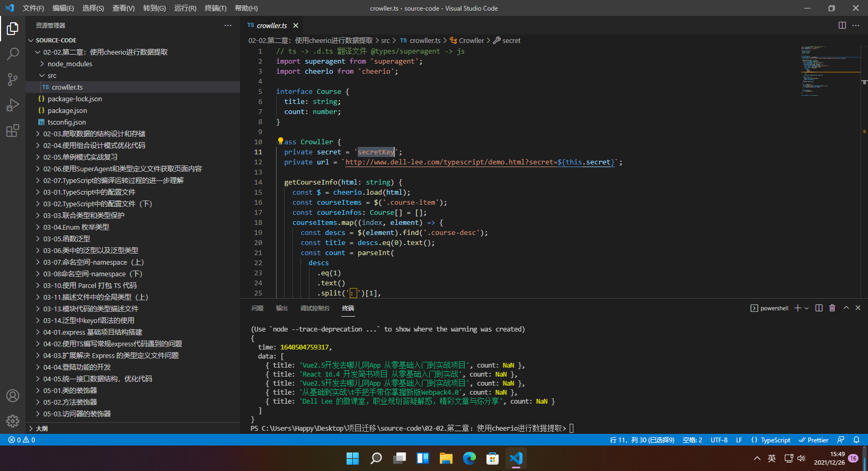Screen dimensions: 868x471
Task: Maximize the terminal panel size
Action: tap(846, 308)
